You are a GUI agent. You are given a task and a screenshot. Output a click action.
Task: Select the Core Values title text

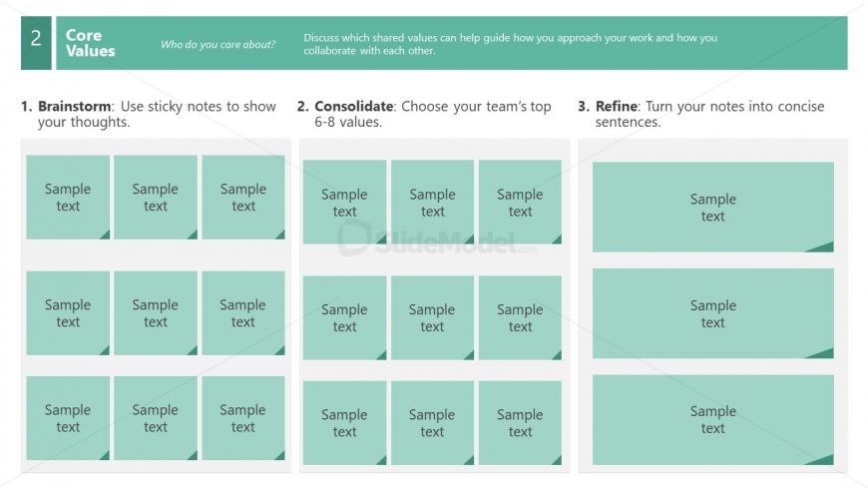90,43
